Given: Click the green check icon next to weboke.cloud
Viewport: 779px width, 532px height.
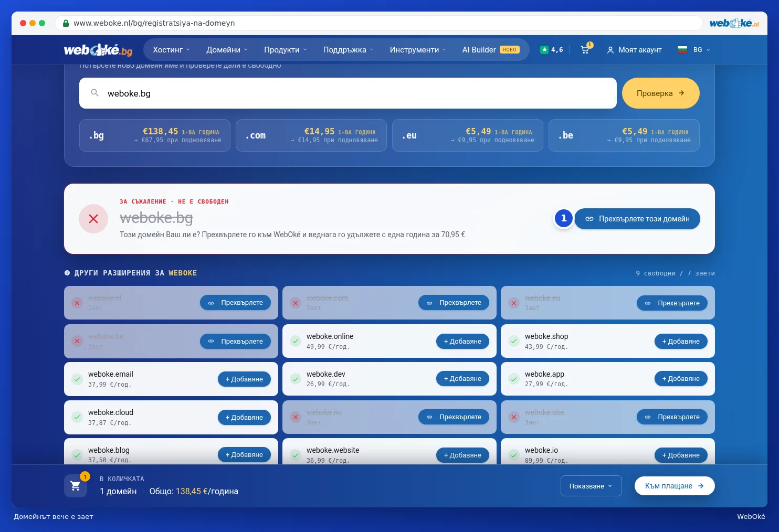Looking at the screenshot, I should [x=77, y=417].
